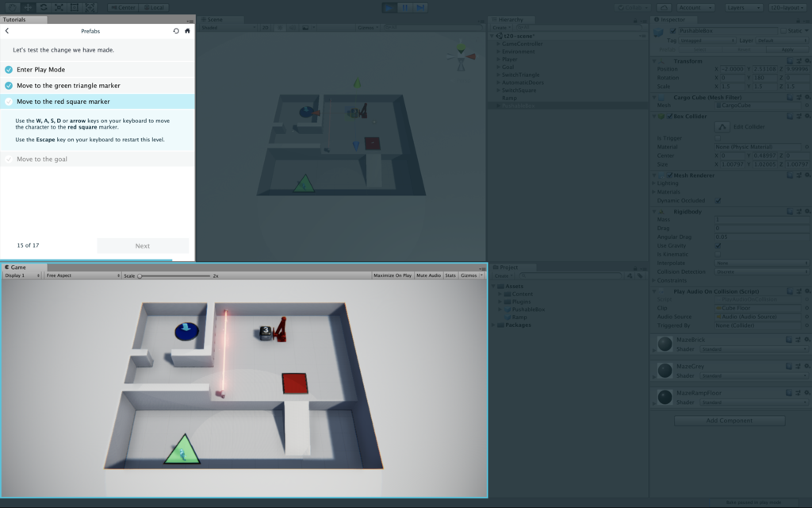Switch to the Hierarchy tab
Image resolution: width=812 pixels, height=508 pixels.
click(x=511, y=20)
